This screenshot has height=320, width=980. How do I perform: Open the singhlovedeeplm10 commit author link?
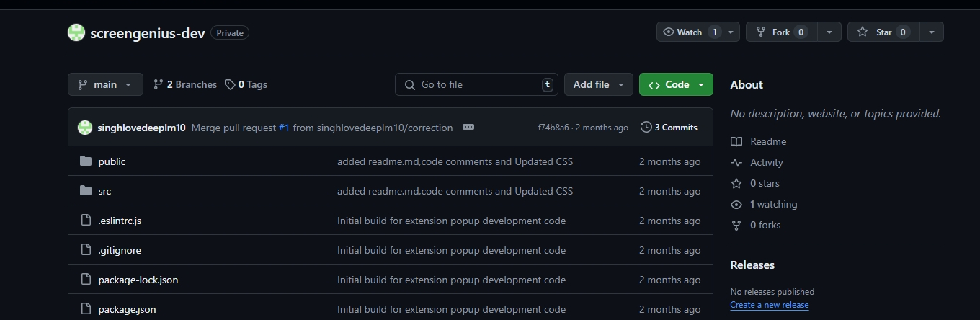point(141,128)
